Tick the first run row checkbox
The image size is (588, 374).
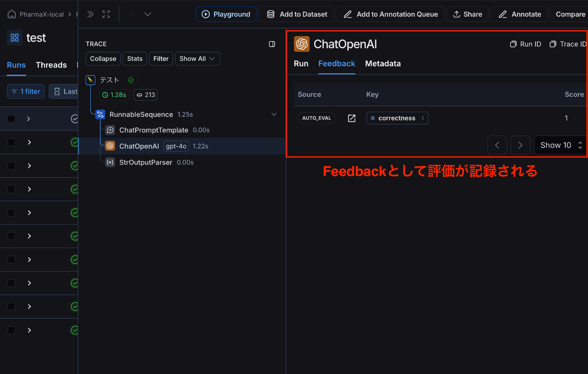click(x=11, y=142)
